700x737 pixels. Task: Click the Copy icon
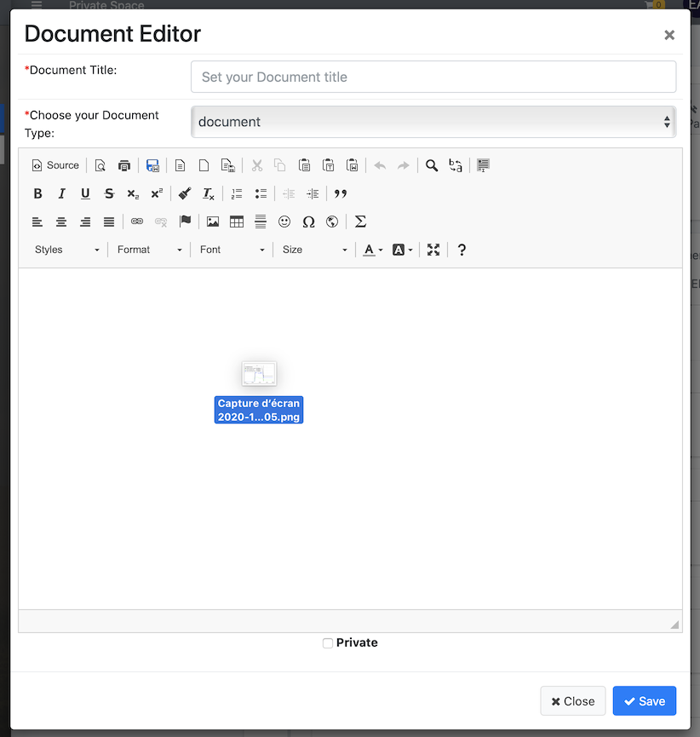(280, 165)
